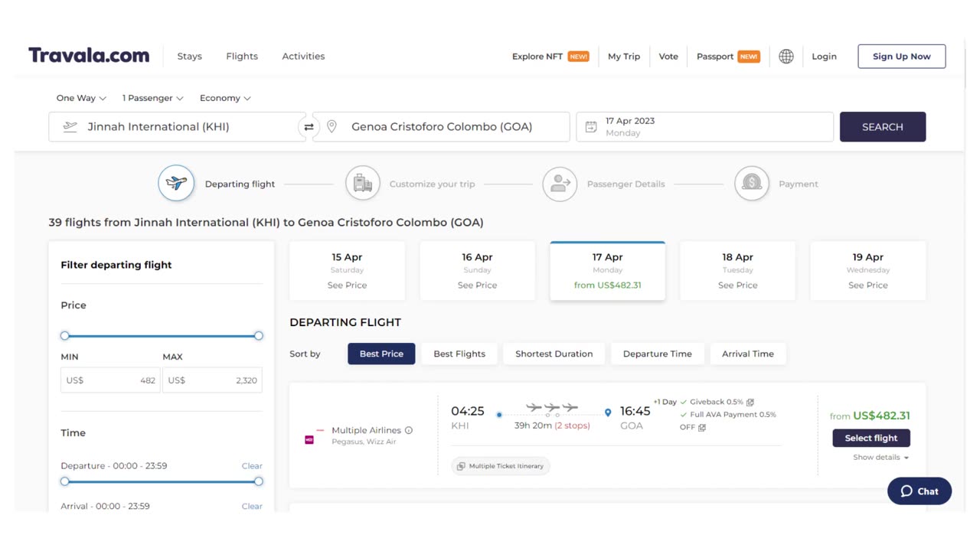Click the Pegasus airline logo dash

point(320,430)
